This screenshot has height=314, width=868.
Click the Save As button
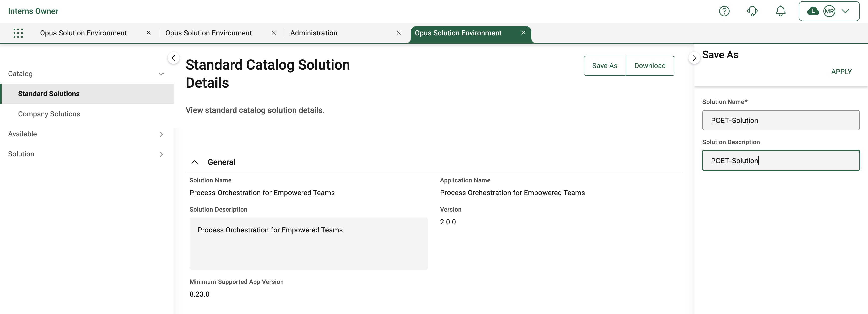point(605,66)
